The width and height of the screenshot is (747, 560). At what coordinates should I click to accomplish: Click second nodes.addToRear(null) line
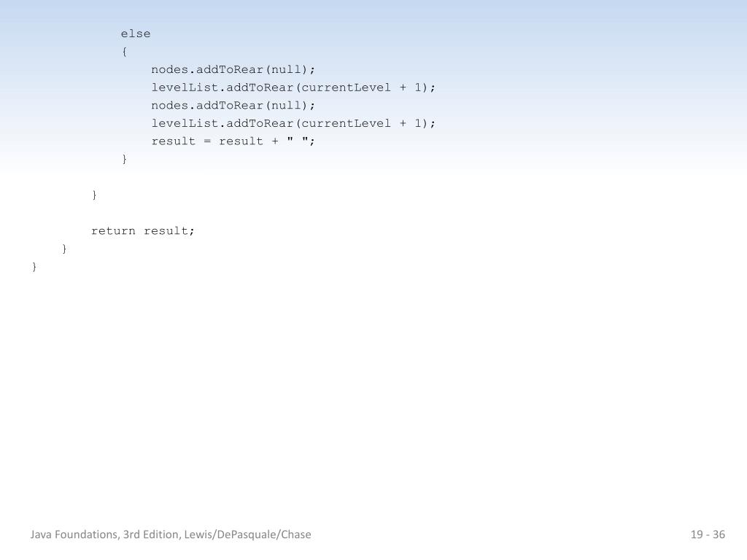coord(233,105)
